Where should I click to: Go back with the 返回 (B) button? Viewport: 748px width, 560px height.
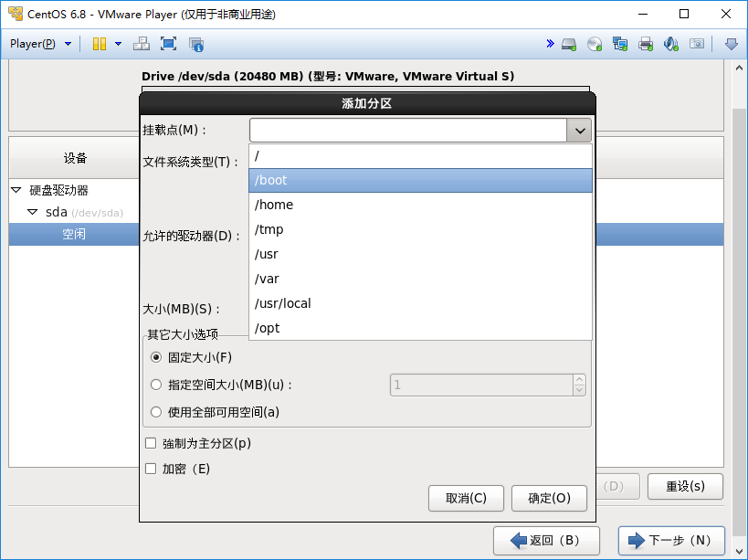(x=546, y=541)
